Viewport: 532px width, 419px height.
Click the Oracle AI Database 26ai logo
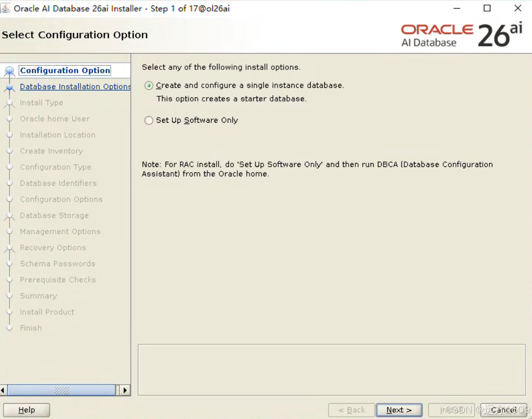(462, 35)
